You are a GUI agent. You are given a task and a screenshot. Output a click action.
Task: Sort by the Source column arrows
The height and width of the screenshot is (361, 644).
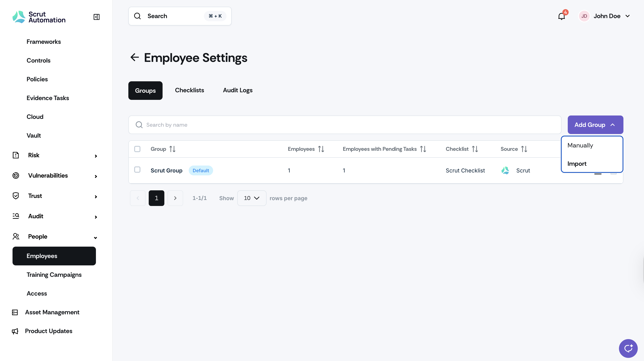[524, 149]
